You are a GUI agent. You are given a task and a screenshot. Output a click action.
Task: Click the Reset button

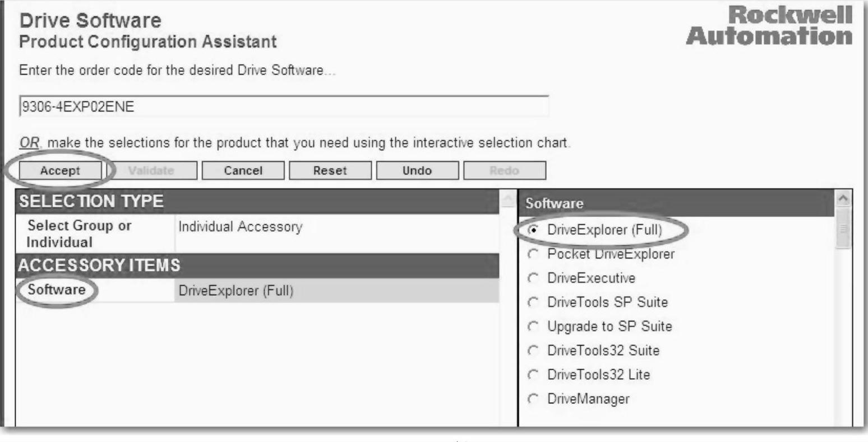(x=330, y=171)
